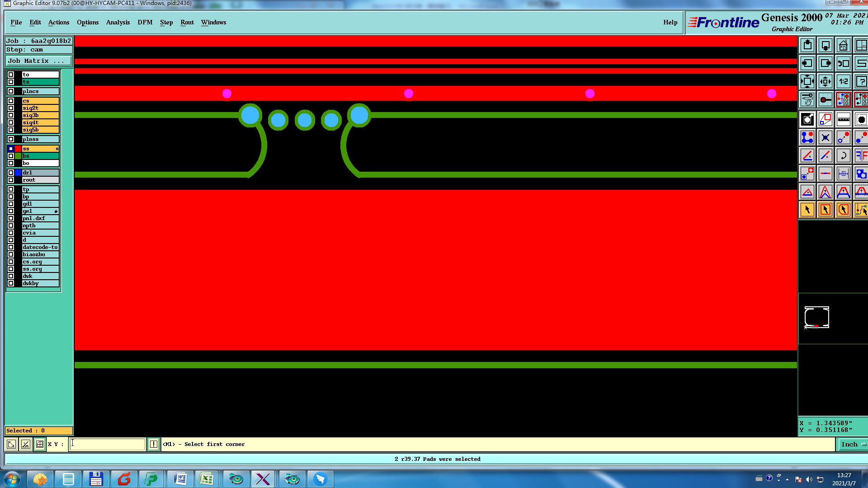The image size is (868, 488).
Task: Click the exclamation mark icon beside XY field
Action: click(x=154, y=444)
